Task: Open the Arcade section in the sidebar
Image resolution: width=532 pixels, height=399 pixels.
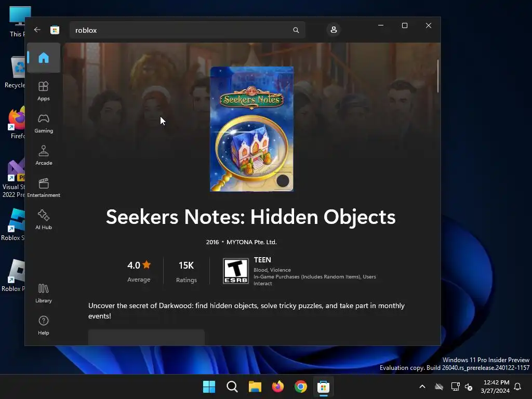Action: tap(44, 155)
